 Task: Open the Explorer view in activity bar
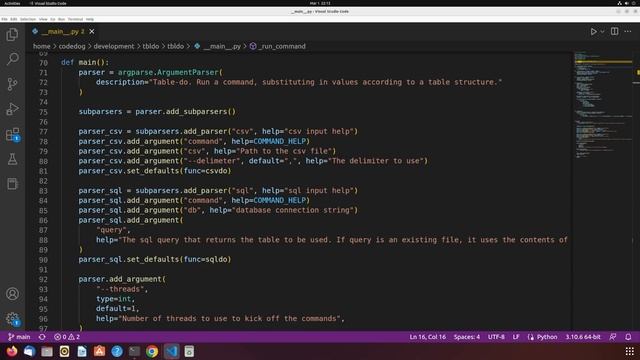[12, 34]
